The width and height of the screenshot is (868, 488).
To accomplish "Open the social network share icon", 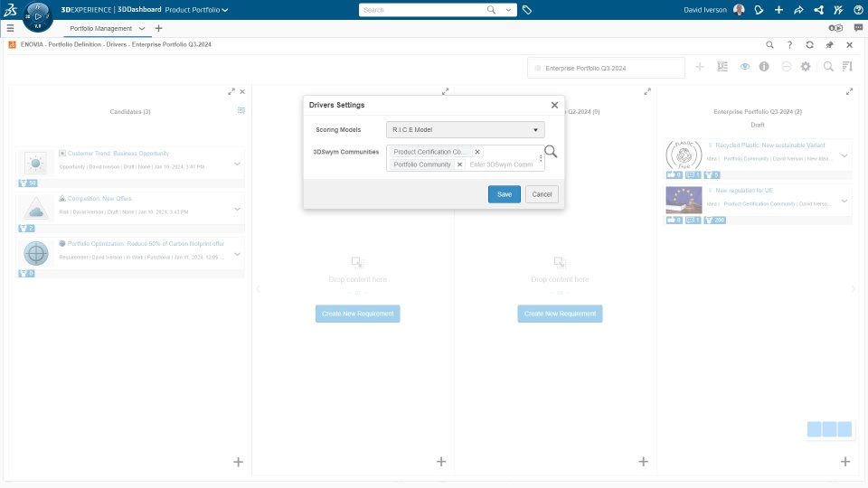I will (x=818, y=10).
